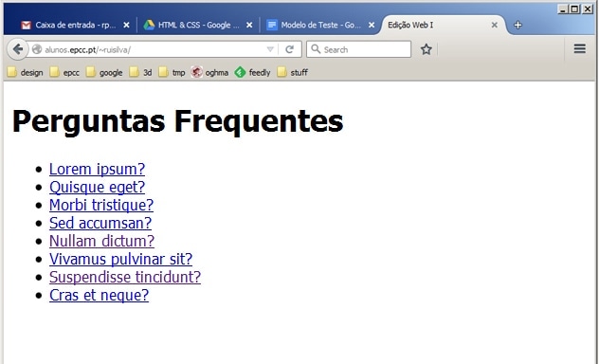Show URL history dropdown arrow
Image resolution: width=599 pixels, height=364 pixels.
(270, 49)
